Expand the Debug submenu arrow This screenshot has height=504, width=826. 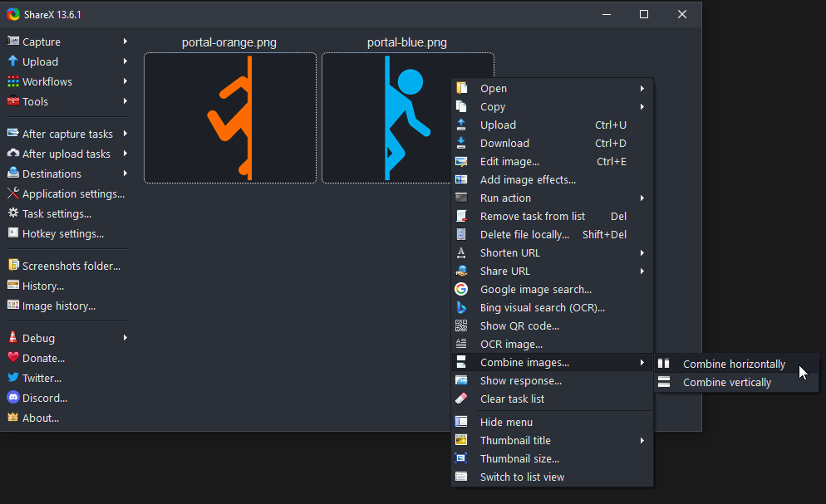point(125,337)
